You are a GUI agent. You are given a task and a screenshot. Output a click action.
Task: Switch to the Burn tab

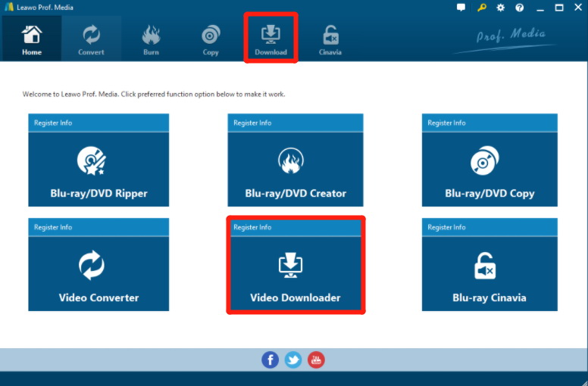pyautogui.click(x=151, y=39)
